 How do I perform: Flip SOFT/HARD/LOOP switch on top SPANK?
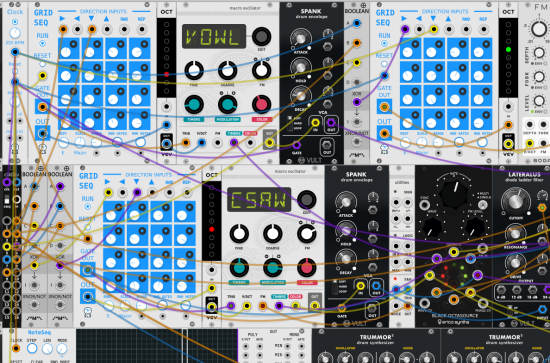pos(290,124)
